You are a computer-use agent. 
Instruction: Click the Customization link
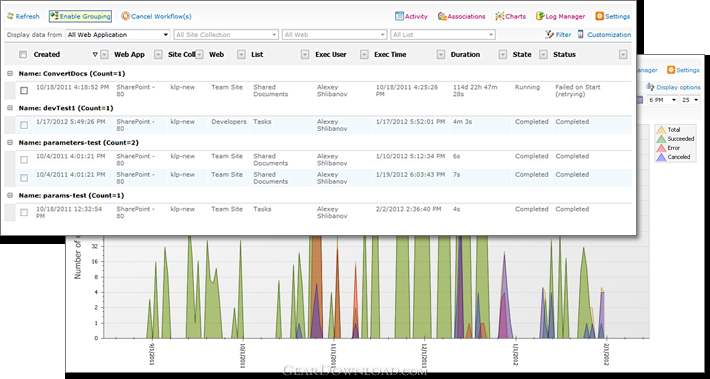tap(609, 34)
